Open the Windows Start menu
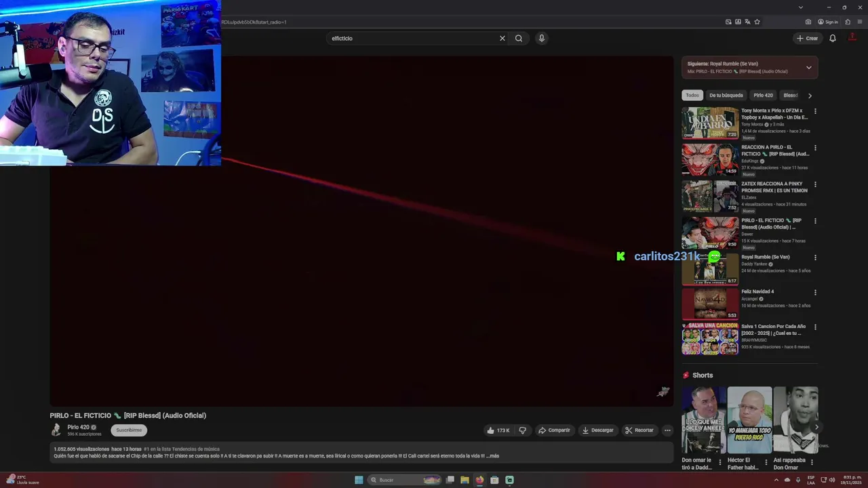Screen dimensions: 868x488 coord(359,480)
